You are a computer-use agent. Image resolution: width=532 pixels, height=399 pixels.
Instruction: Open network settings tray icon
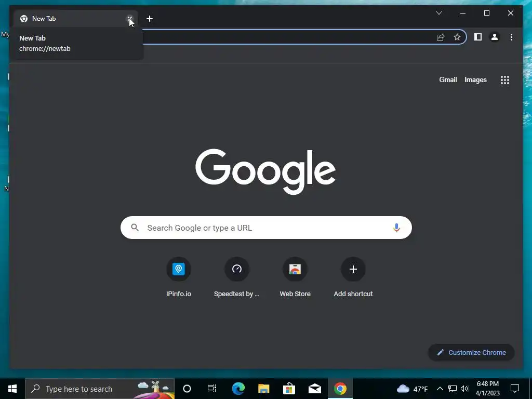[453, 389]
